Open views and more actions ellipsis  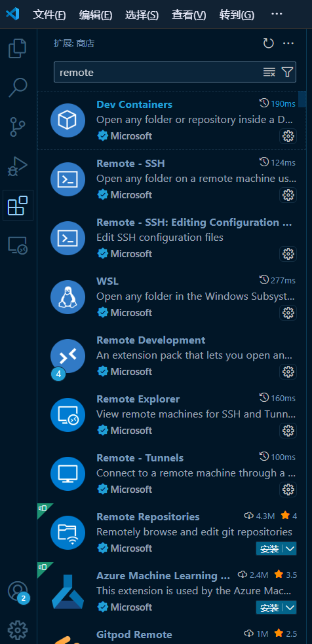(288, 43)
